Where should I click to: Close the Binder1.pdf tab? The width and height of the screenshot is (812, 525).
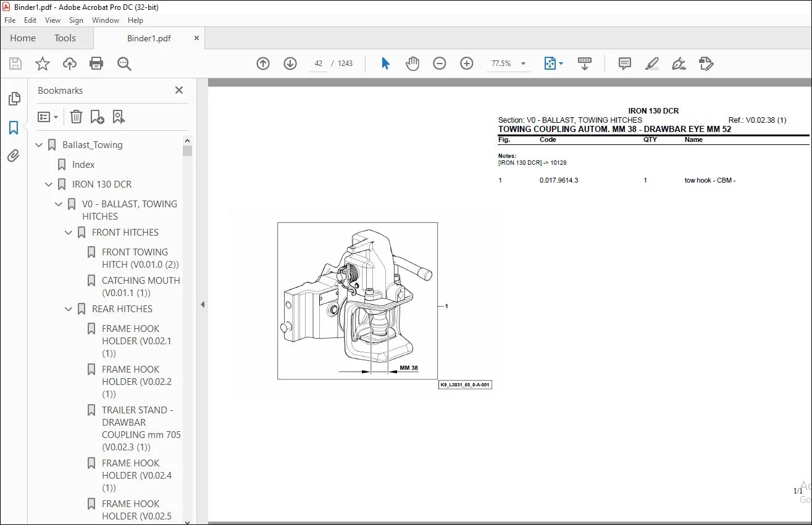197,38
